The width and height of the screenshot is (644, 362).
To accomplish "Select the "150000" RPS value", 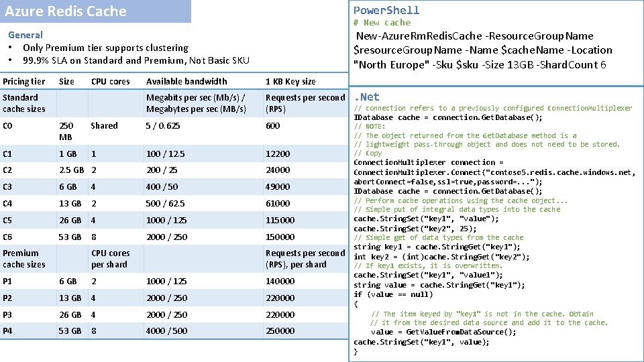I will 280,237.
